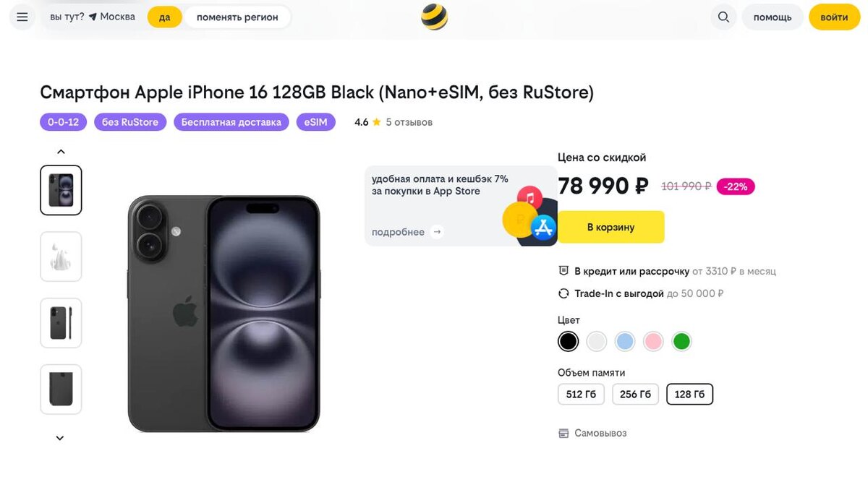Click the yellow rating star

[377, 122]
